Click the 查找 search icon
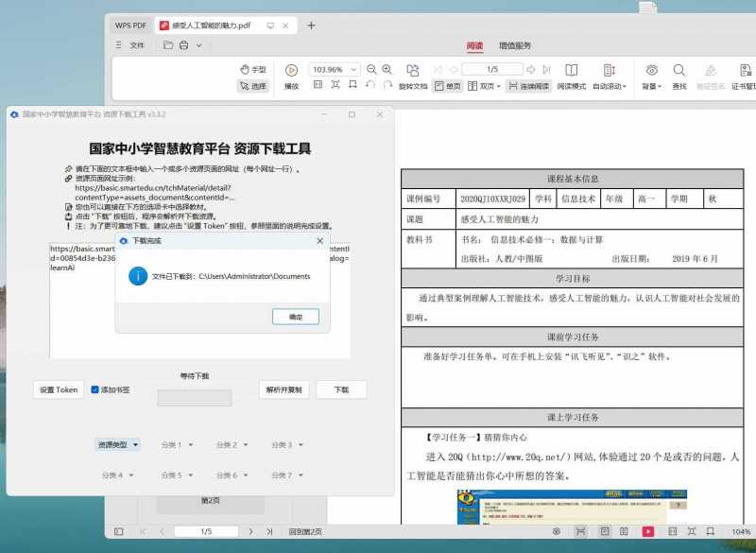The width and height of the screenshot is (756, 553). click(x=680, y=69)
